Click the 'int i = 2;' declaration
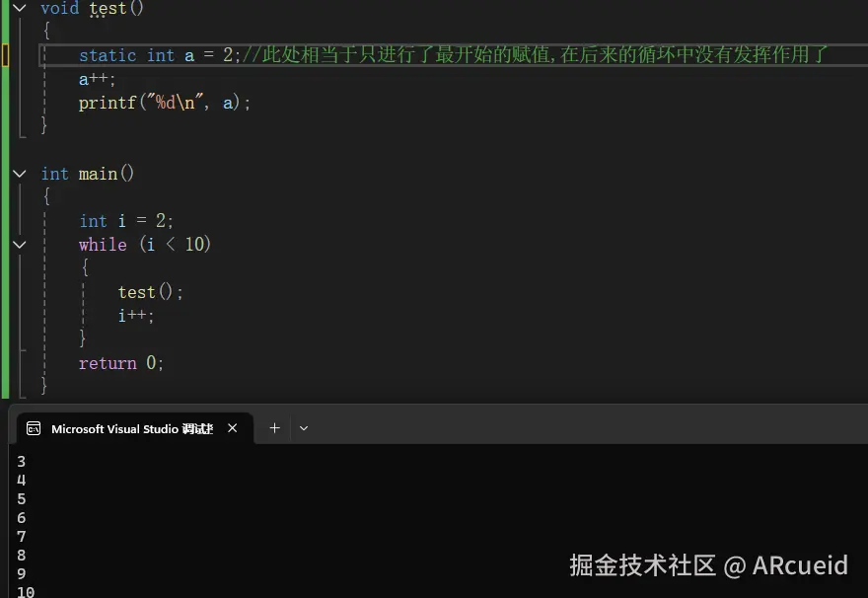Viewport: 868px width, 598px height. 126,221
